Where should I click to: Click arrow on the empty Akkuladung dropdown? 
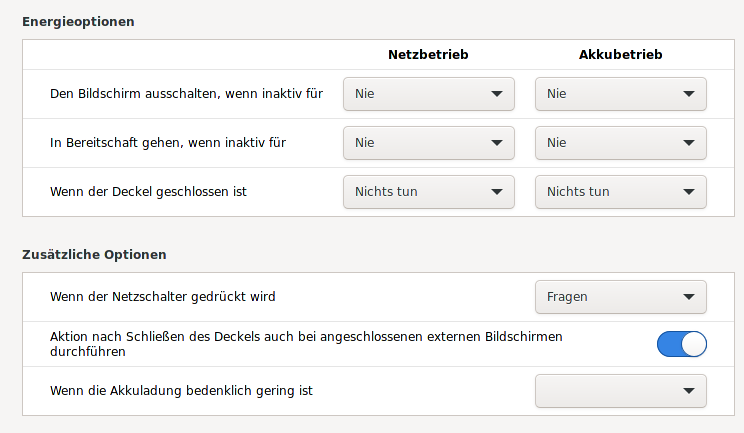pos(688,391)
